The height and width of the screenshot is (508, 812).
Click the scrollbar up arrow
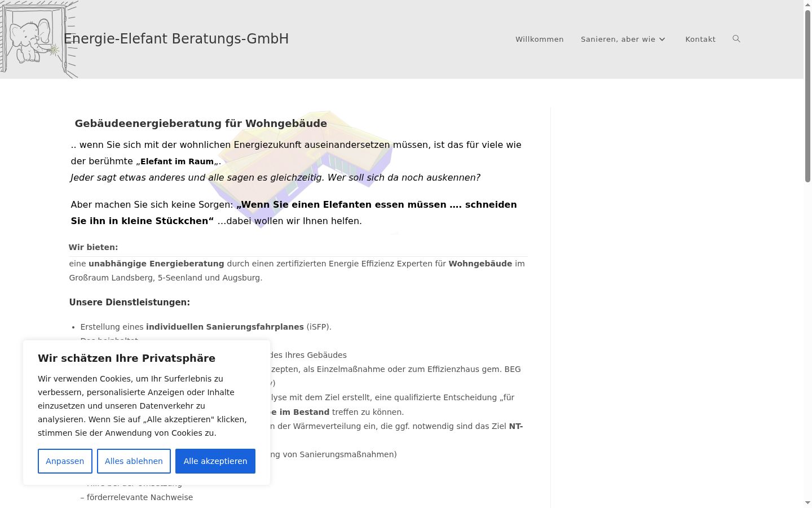click(807, 4)
